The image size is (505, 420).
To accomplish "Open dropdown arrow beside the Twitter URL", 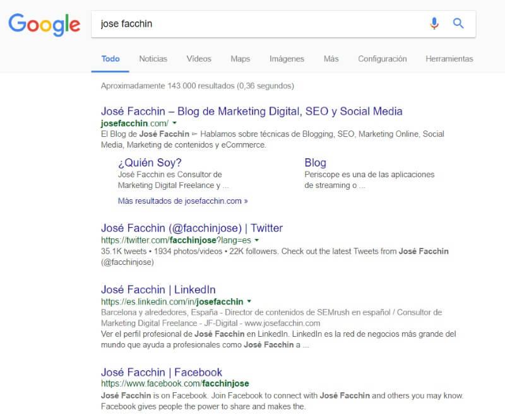I will click(257, 240).
